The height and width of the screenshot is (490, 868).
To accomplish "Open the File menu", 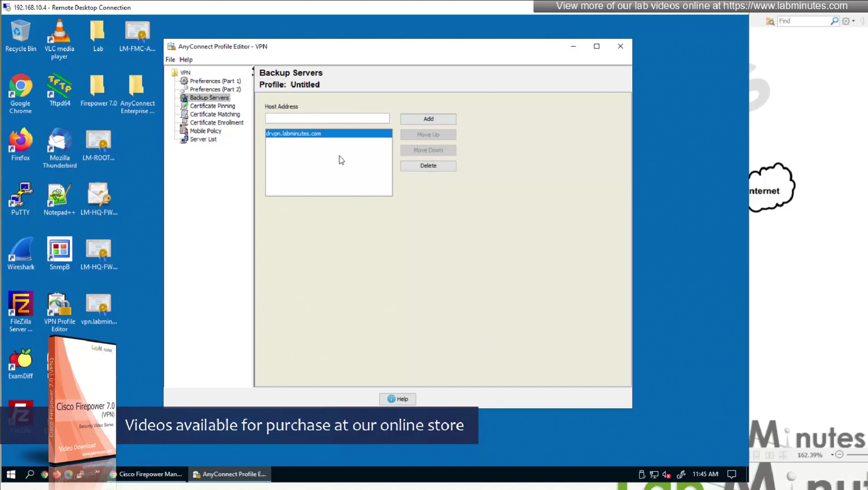I will click(x=170, y=60).
